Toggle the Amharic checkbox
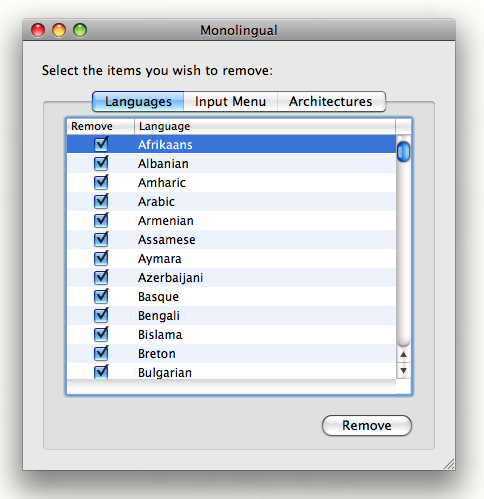This screenshot has width=484, height=499. pos(101,183)
